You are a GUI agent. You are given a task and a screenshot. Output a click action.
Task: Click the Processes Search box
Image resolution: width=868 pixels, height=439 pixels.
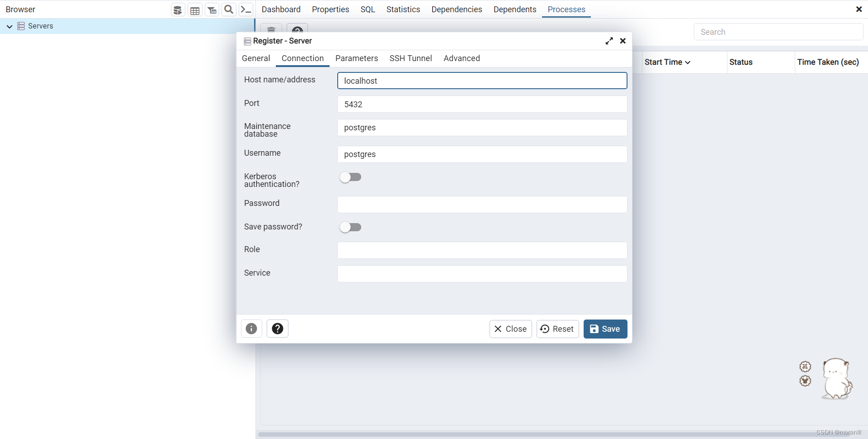pos(778,32)
